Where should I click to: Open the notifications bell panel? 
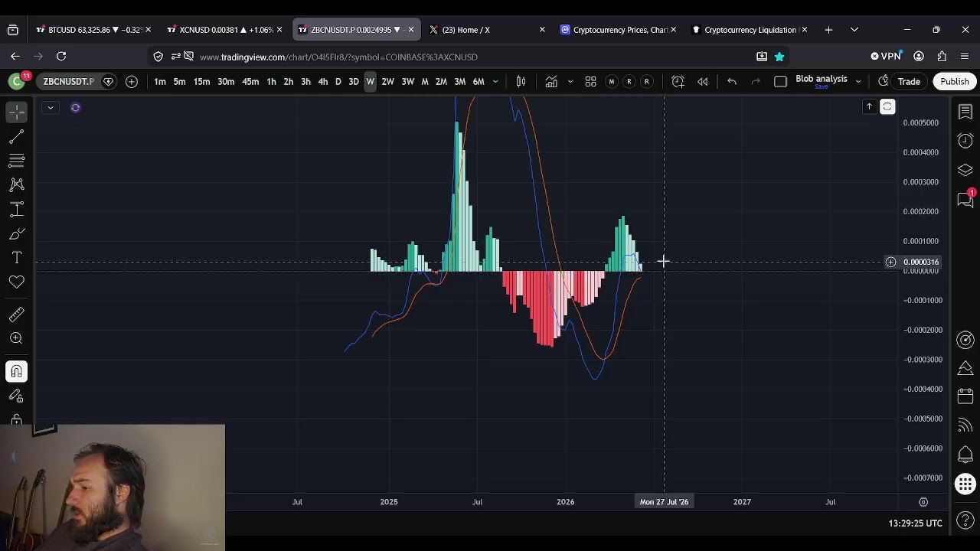pyautogui.click(x=965, y=454)
